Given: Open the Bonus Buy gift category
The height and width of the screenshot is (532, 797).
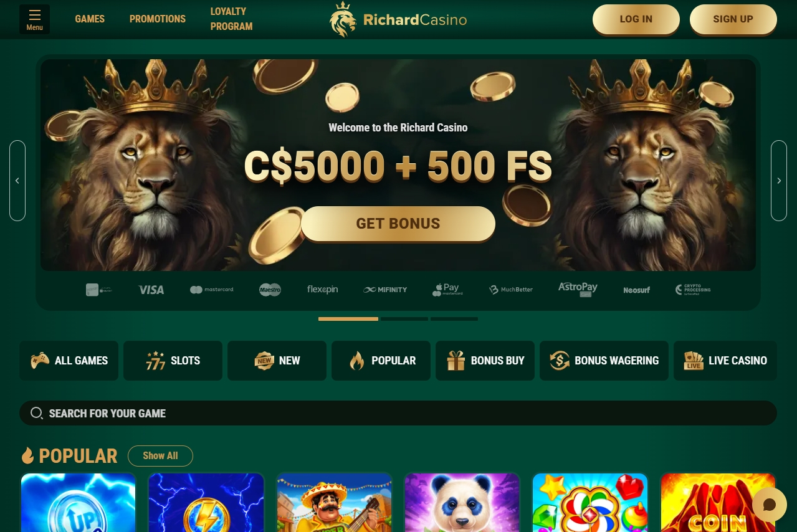Looking at the screenshot, I should [485, 361].
